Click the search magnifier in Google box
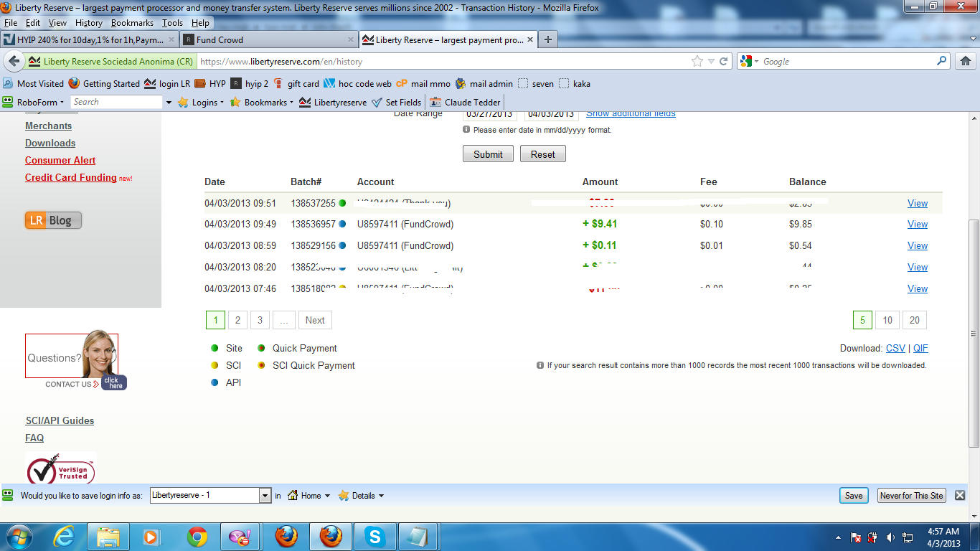Screen dimensions: 980x551 (x=942, y=62)
